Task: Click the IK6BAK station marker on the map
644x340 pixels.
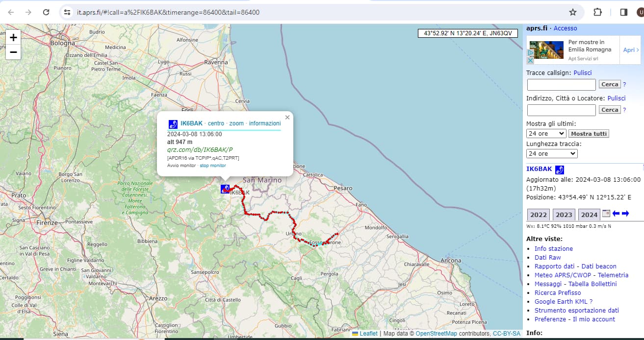Action: [225, 189]
